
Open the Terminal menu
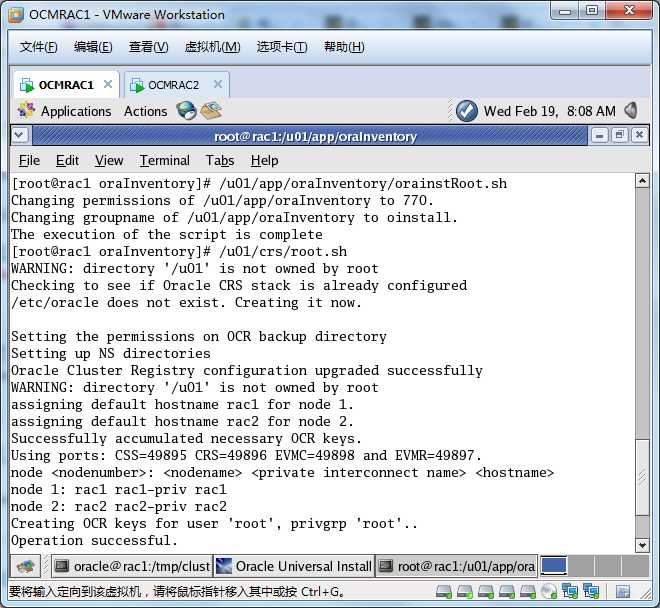[x=165, y=160]
